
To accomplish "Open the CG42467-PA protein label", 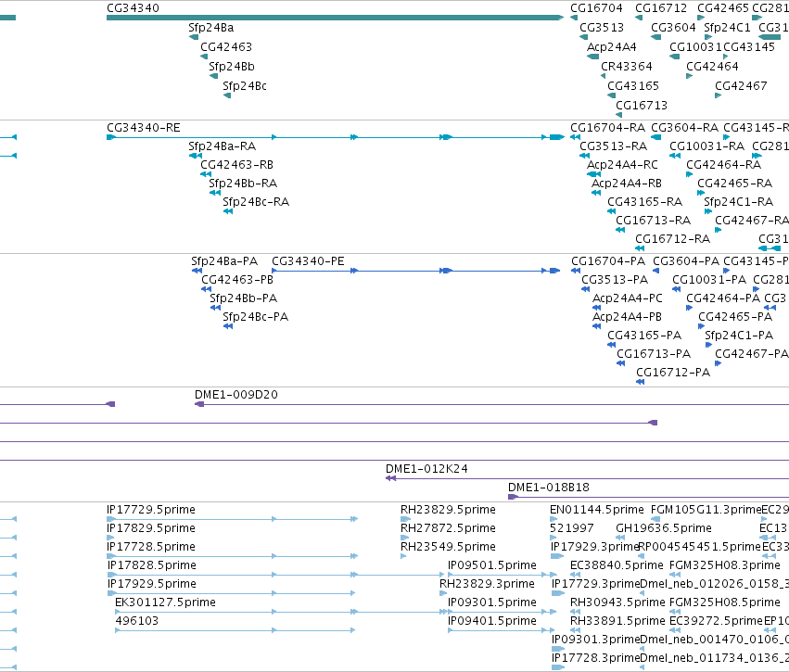I will 751,354.
